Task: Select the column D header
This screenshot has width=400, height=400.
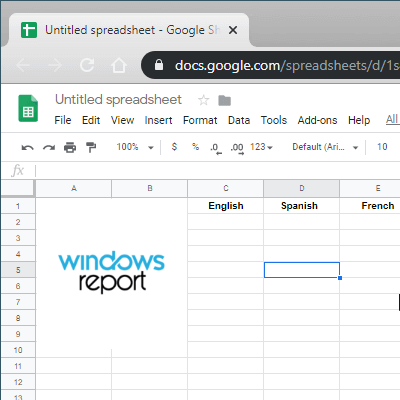Action: point(302,188)
